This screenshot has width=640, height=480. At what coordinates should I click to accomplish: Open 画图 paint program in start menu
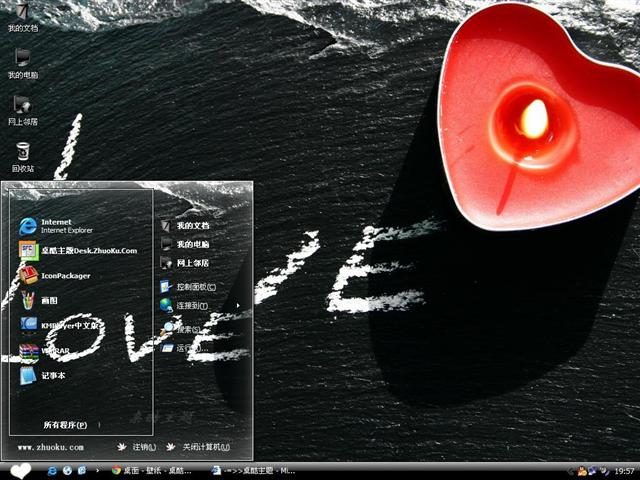[x=38, y=300]
